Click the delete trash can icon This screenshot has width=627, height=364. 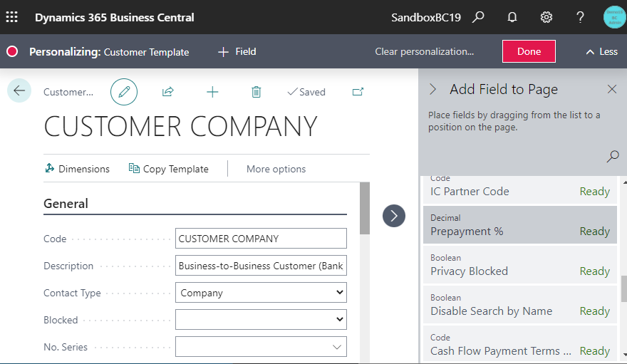coord(256,92)
